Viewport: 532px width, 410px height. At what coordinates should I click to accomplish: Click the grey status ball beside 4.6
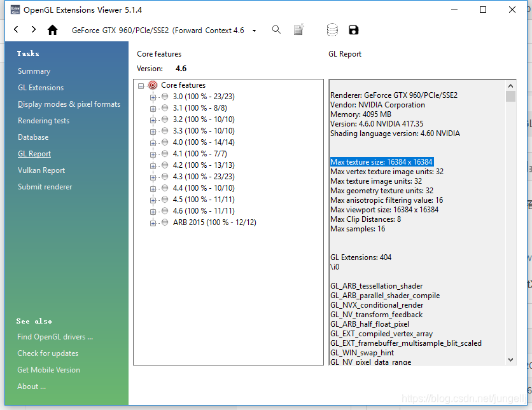pos(165,211)
